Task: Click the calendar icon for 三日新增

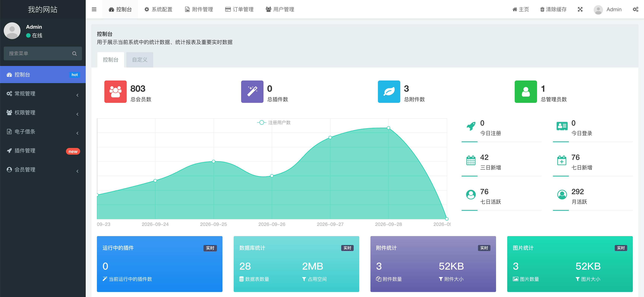Action: [x=471, y=160]
